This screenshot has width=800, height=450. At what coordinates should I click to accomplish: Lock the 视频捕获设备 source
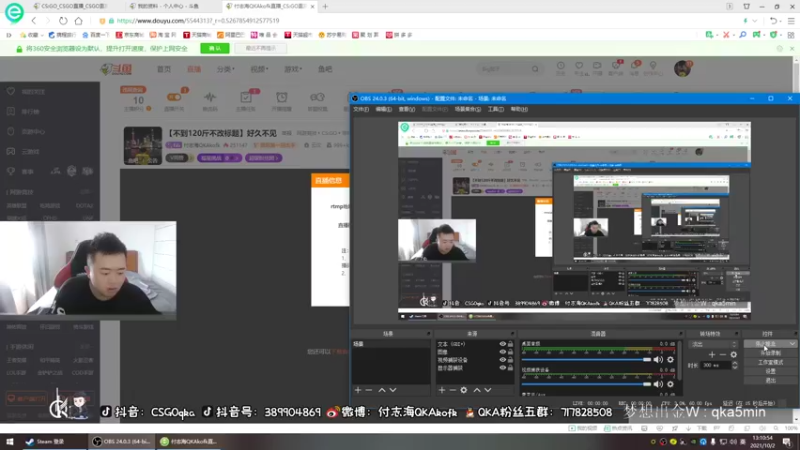[510, 360]
